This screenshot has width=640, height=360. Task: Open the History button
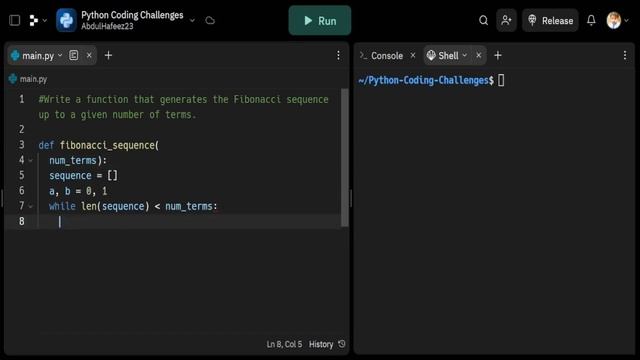click(x=327, y=344)
